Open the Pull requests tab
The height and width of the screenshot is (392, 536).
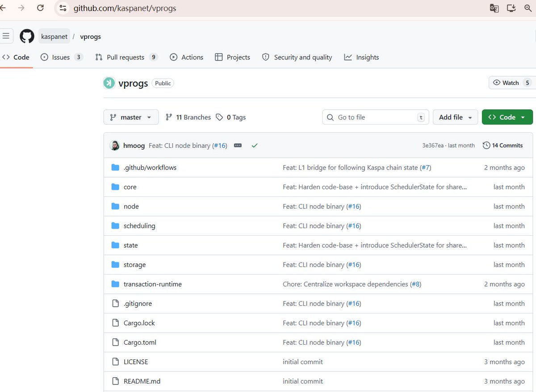pos(127,57)
